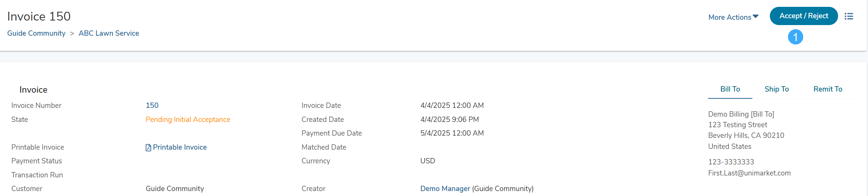Click the Invoice 150 page title
Screen dimensions: 868x196
(39, 16)
